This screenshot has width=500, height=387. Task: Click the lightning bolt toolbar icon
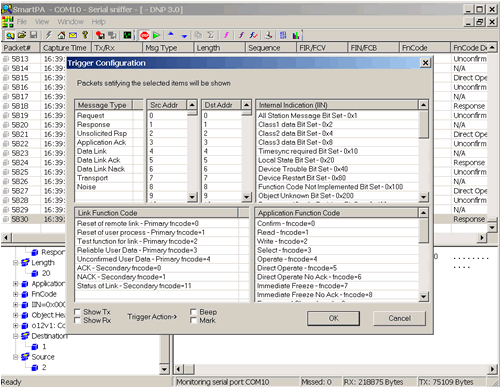click(49, 35)
